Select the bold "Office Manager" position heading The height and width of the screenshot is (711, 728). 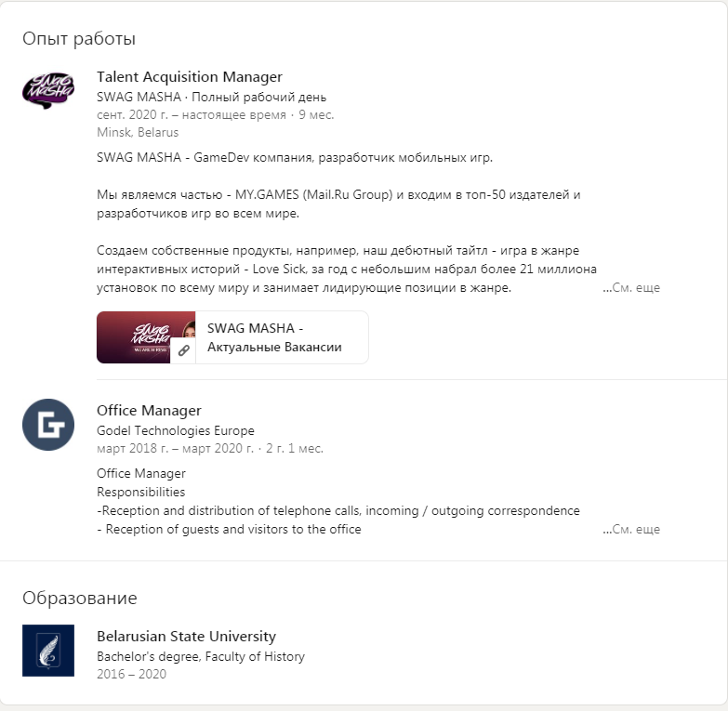(x=149, y=411)
